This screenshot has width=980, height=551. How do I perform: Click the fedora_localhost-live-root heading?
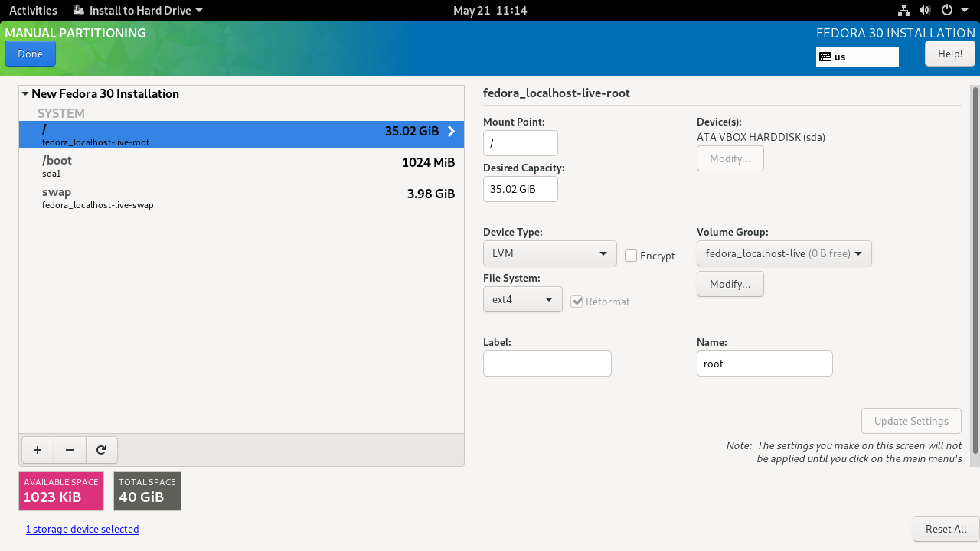point(557,93)
